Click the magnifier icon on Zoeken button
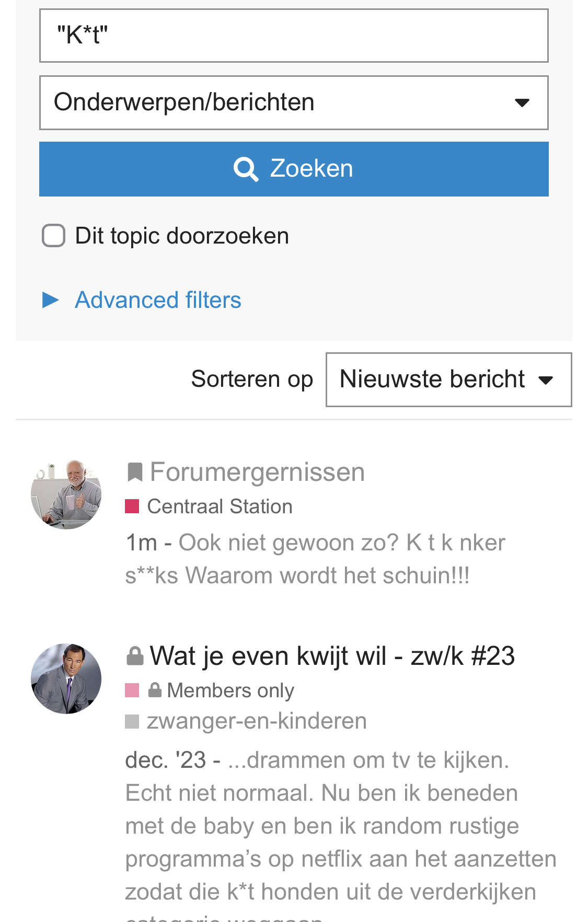 [x=246, y=169]
